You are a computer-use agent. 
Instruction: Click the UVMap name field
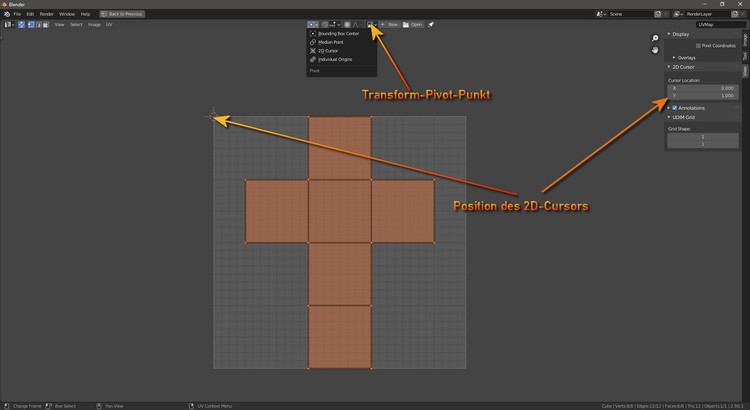(x=718, y=24)
